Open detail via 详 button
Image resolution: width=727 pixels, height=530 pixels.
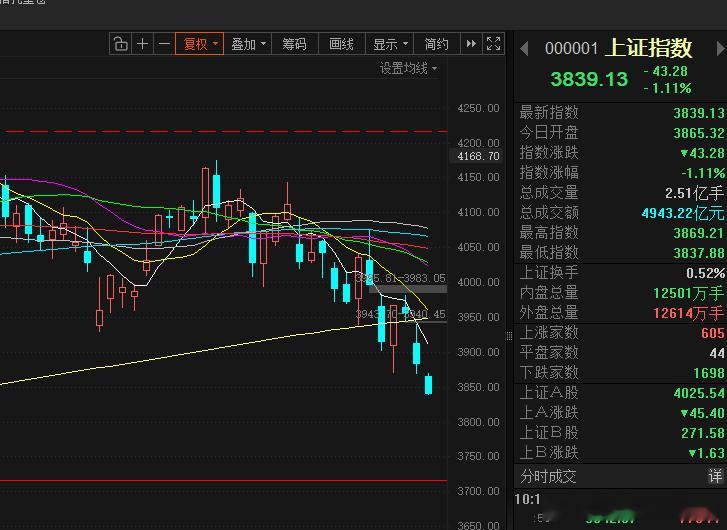[x=715, y=476]
